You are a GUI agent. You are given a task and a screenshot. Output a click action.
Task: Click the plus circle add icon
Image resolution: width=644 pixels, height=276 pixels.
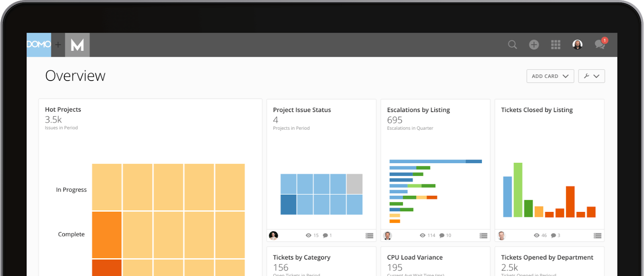[x=534, y=45]
